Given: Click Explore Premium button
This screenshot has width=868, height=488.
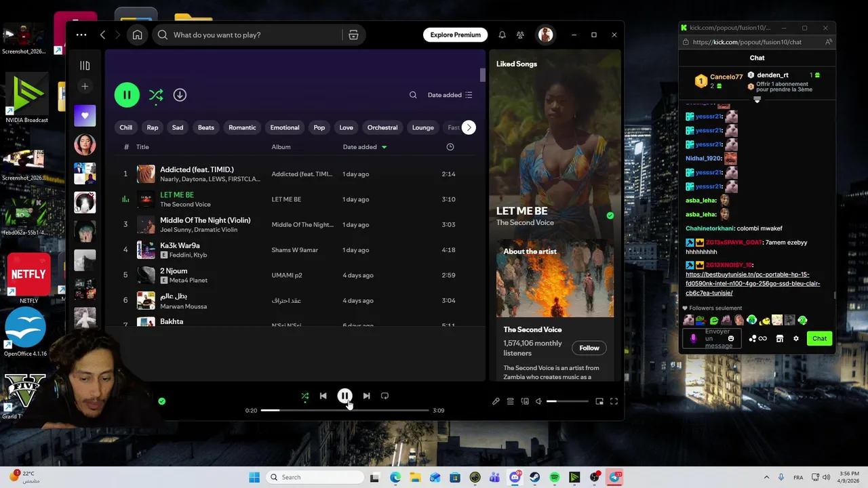Looking at the screenshot, I should [456, 35].
